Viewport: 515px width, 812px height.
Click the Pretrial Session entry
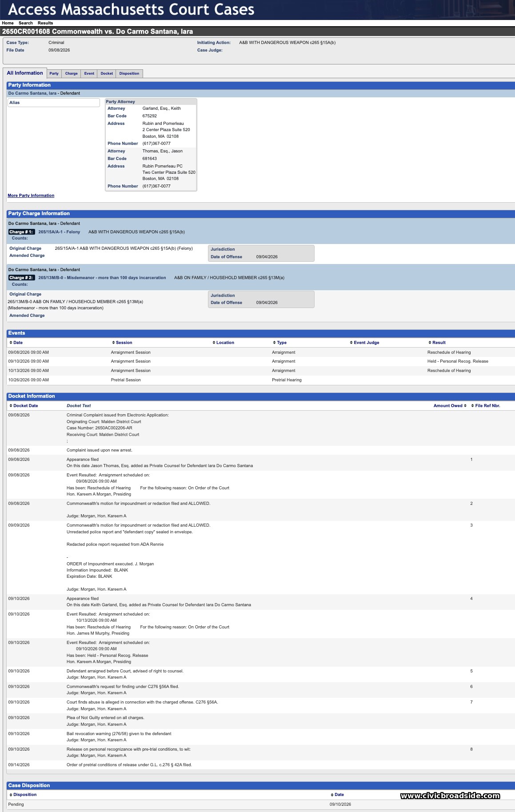(x=126, y=380)
